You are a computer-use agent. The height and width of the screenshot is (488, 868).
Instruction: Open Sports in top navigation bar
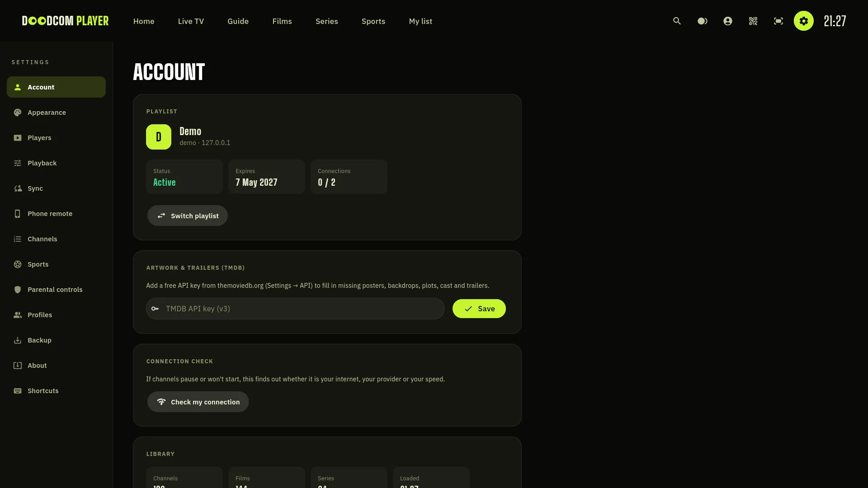click(x=373, y=21)
